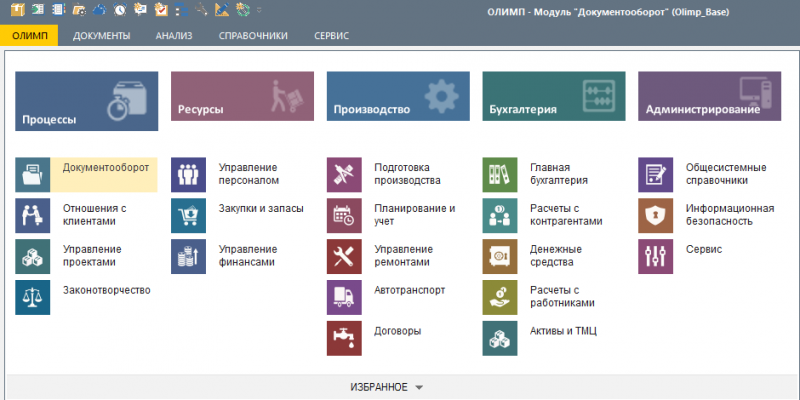Click the Договоры module label
800x400 pixels.
click(397, 331)
